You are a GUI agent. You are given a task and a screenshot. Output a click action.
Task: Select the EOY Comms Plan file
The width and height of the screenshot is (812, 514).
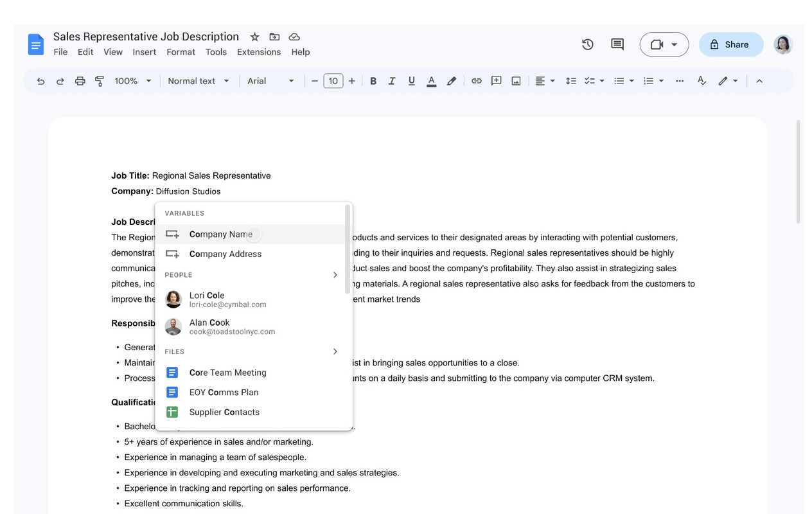point(251,392)
